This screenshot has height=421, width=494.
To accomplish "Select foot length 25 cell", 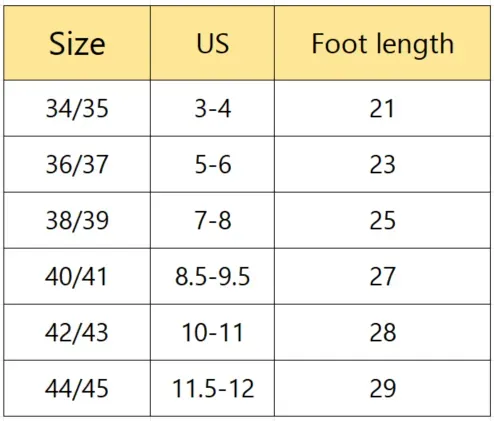I will pos(382,220).
